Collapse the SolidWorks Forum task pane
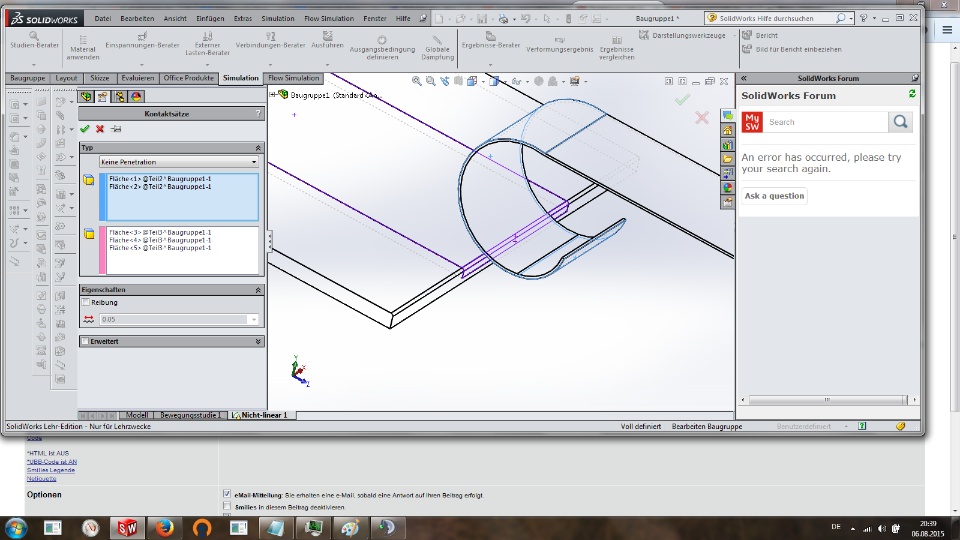 [744, 78]
